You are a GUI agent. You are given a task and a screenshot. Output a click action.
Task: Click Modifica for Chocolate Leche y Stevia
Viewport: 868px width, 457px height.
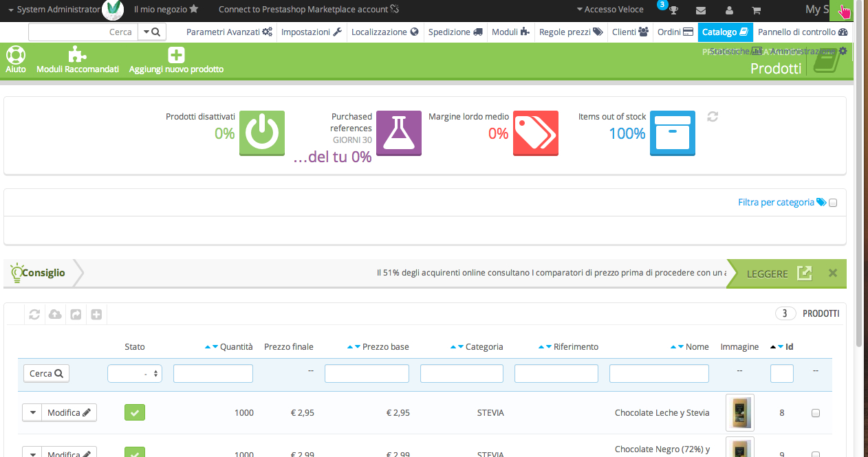click(x=69, y=412)
